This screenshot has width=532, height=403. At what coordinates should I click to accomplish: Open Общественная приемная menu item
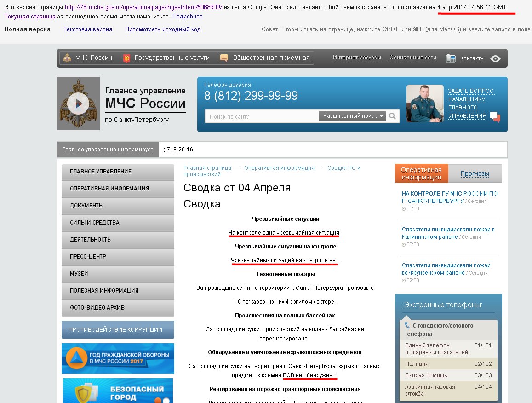pos(271,58)
